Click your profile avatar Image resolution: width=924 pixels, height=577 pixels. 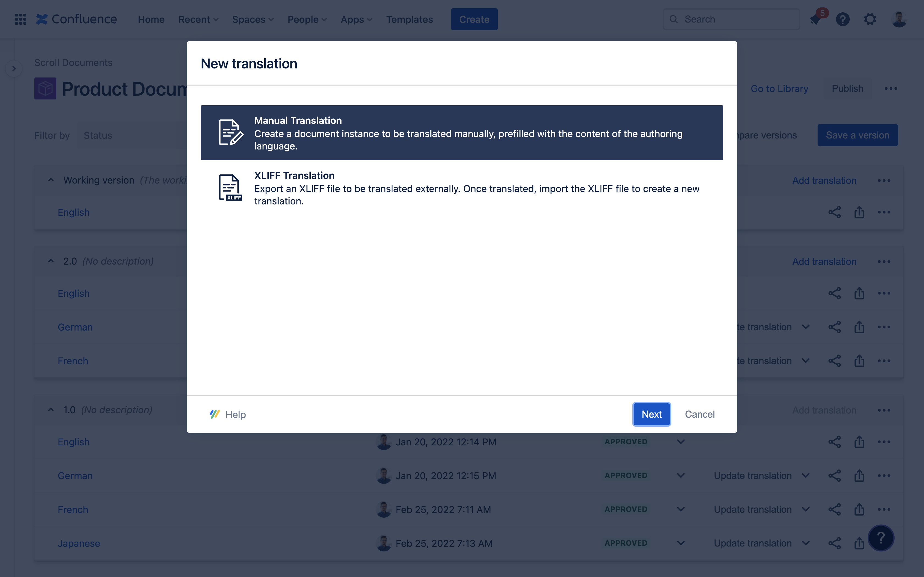pyautogui.click(x=899, y=19)
